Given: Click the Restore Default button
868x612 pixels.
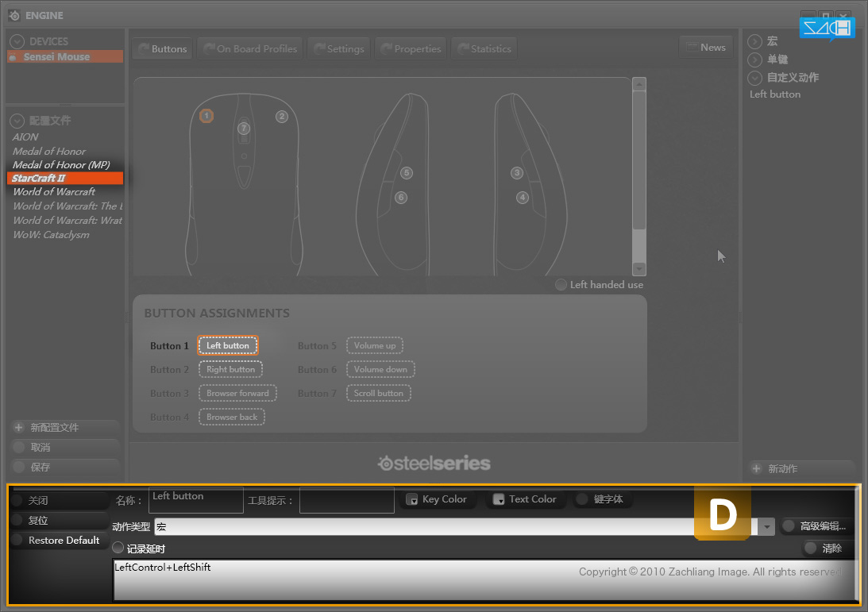Looking at the screenshot, I should [60, 540].
